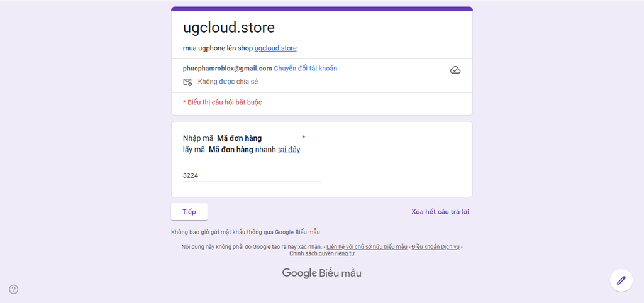Click 'Nhập mã Mã đơn hàng' question label

(x=222, y=138)
